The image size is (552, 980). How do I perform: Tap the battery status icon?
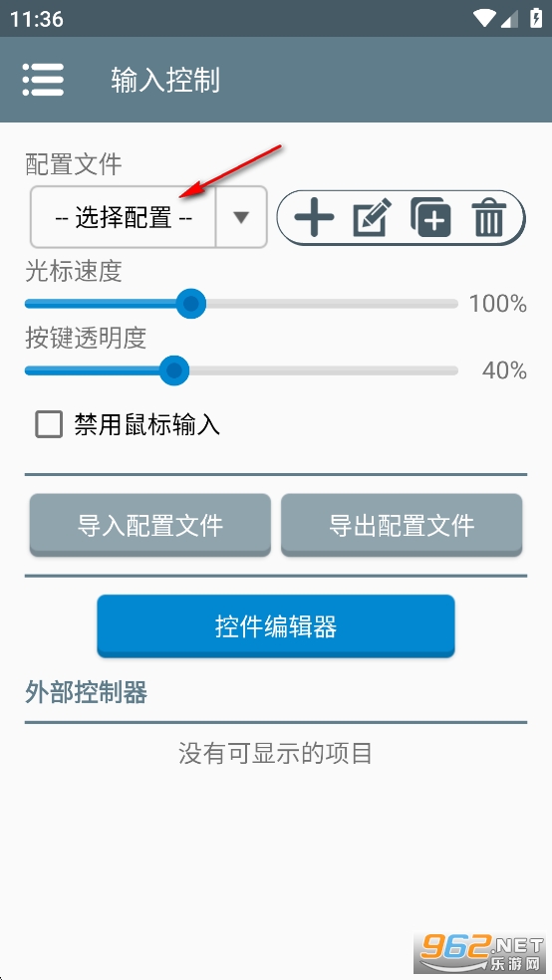coord(536,18)
